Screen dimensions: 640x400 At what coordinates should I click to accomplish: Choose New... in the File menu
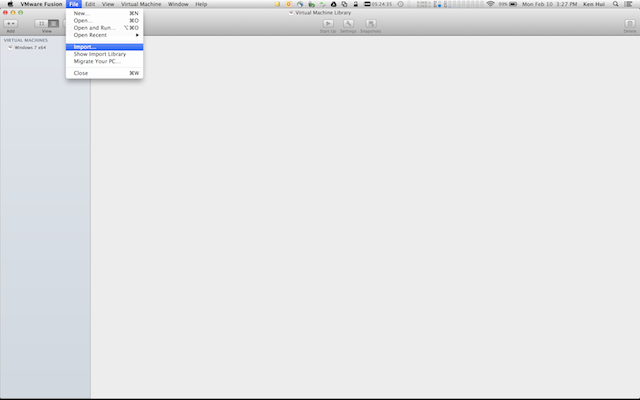[x=104, y=13]
